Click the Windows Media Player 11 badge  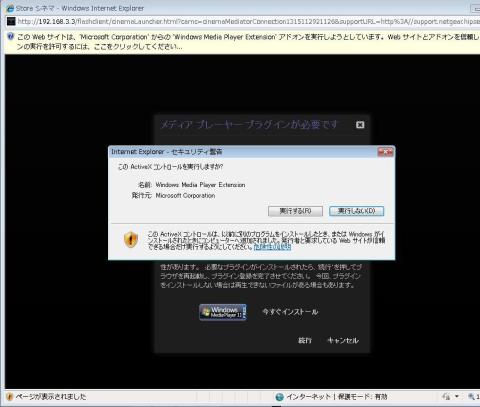point(223,312)
